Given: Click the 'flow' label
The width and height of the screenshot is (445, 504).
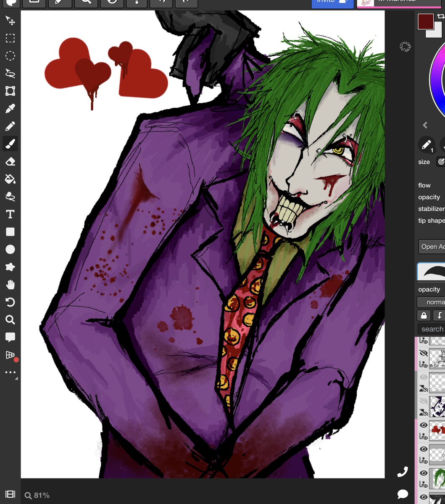Looking at the screenshot, I should tap(424, 185).
